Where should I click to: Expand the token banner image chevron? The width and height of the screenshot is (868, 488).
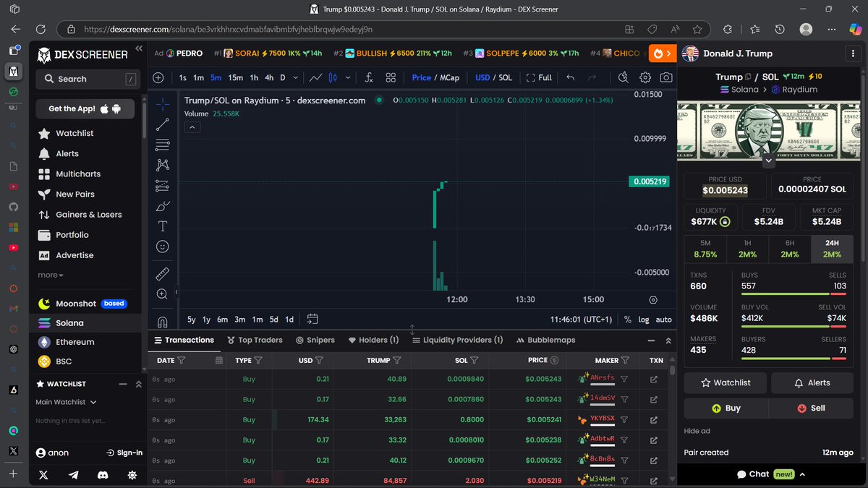pyautogui.click(x=768, y=159)
